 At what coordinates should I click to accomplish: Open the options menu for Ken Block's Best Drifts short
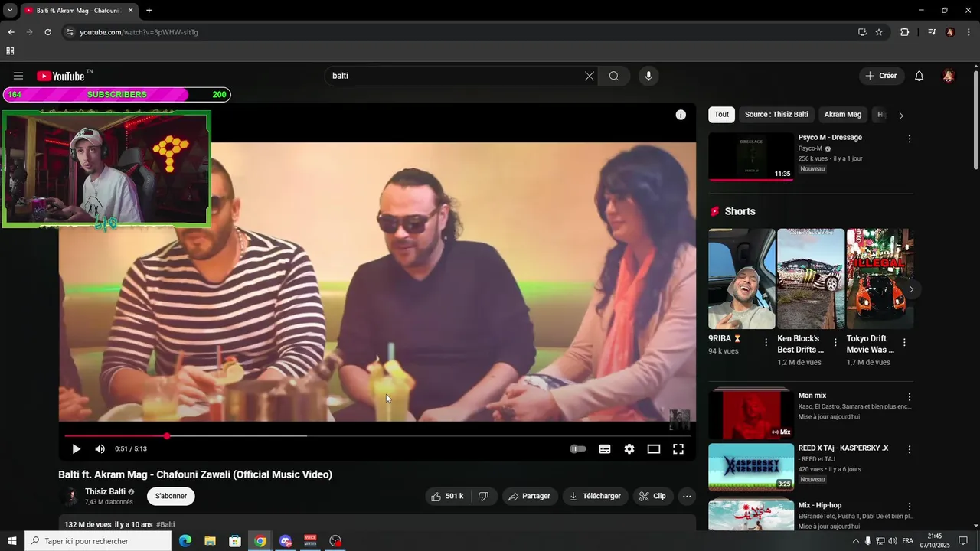pos(835,343)
